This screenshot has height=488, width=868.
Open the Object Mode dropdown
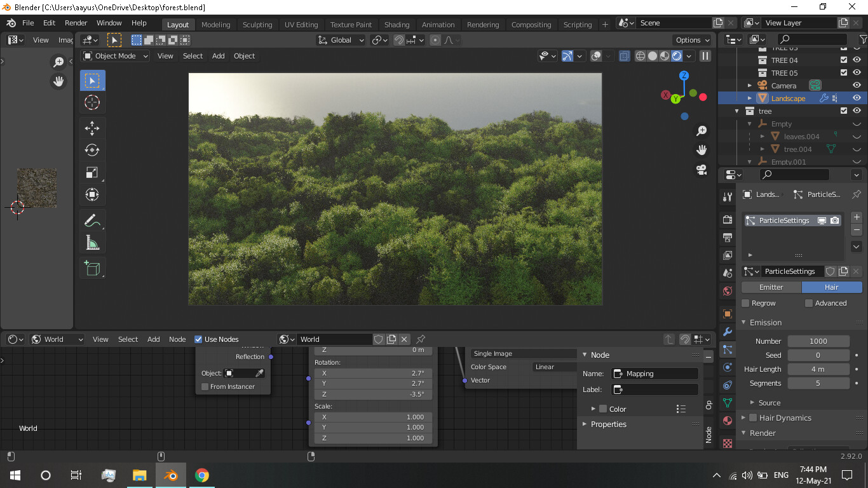pyautogui.click(x=114, y=56)
